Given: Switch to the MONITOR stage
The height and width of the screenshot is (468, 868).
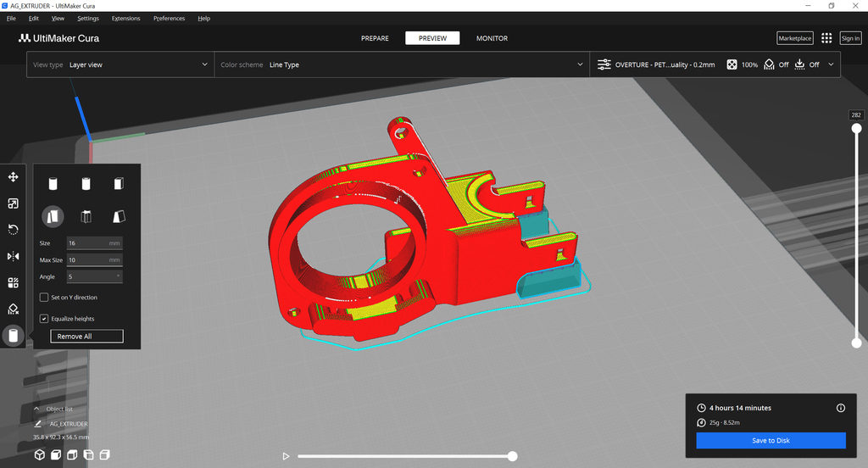Looking at the screenshot, I should click(492, 38).
